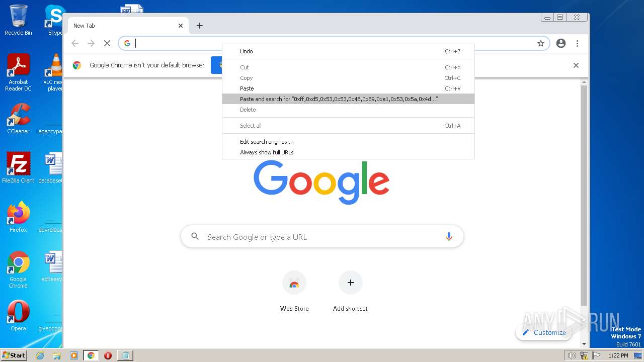Click the New Tab tab label
Viewport: 644px width, 362px height.
(x=84, y=26)
